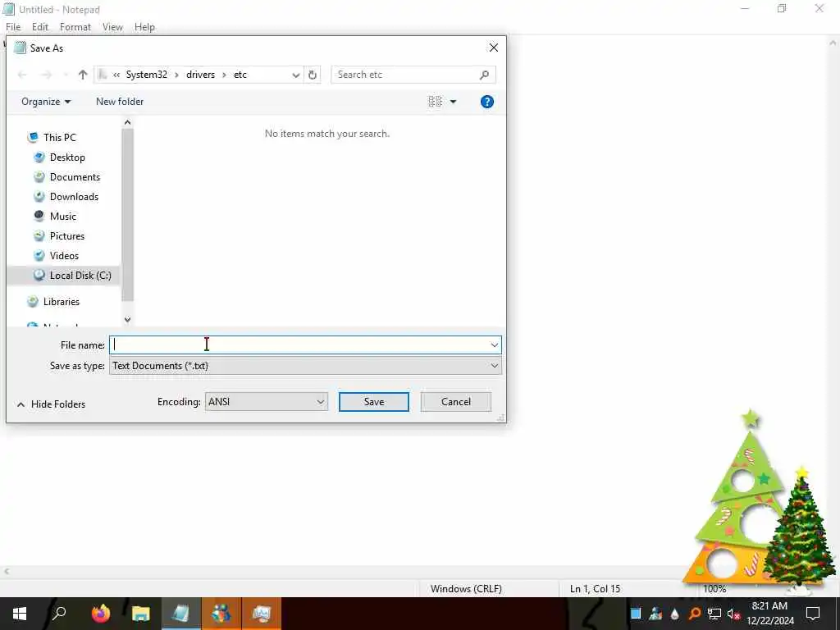Expand the address bar path dropdown
This screenshot has width=840, height=630.
[295, 75]
